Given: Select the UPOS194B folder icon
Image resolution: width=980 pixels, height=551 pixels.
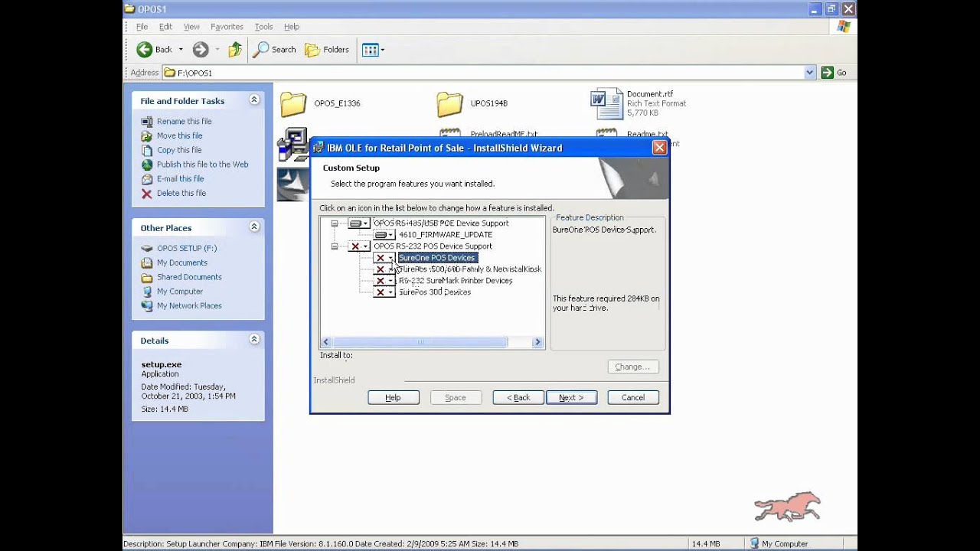Looking at the screenshot, I should (x=450, y=103).
